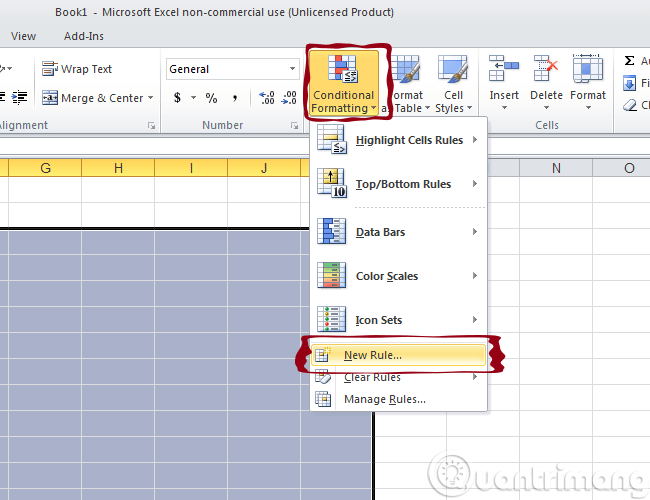Click Merge & Center button
Viewport: 650px width, 500px height.
tap(92, 98)
